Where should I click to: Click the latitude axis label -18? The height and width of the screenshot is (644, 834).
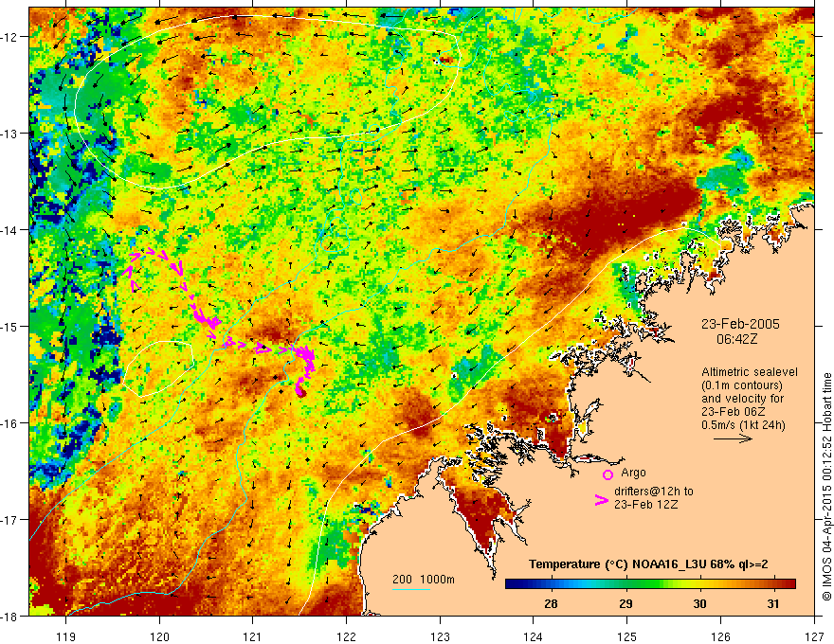(x=10, y=616)
